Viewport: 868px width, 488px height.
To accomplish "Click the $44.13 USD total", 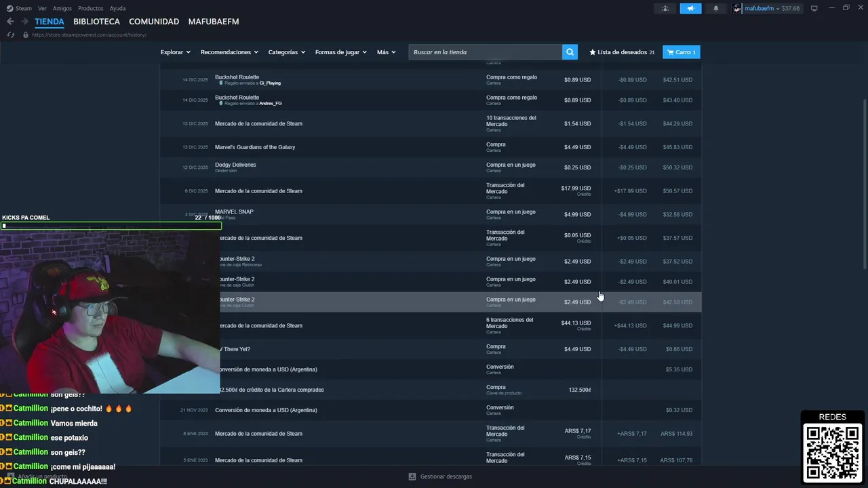I will 576,323.
